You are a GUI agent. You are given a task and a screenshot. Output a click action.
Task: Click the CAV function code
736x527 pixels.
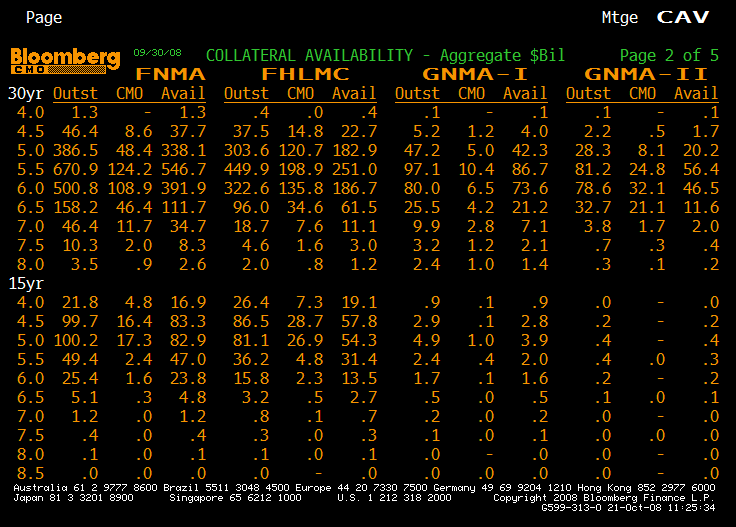[683, 18]
